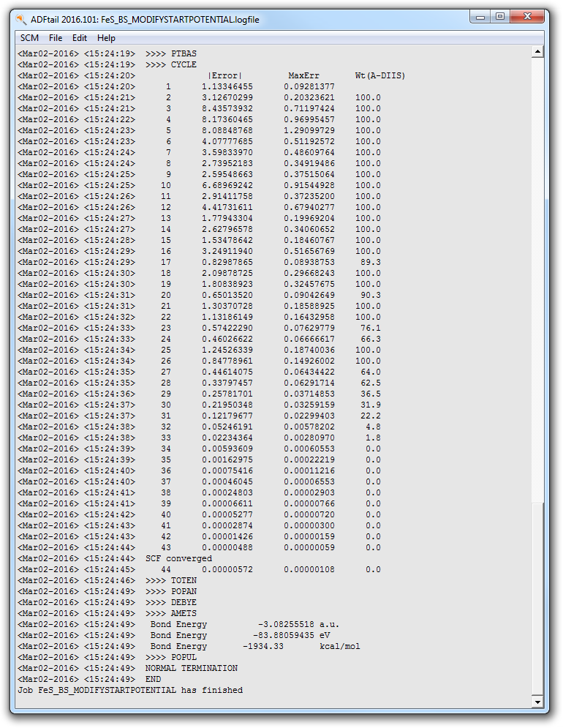The height and width of the screenshot is (728, 563).
Task: Click weight value 76.1 in cycle 23
Action: (371, 329)
